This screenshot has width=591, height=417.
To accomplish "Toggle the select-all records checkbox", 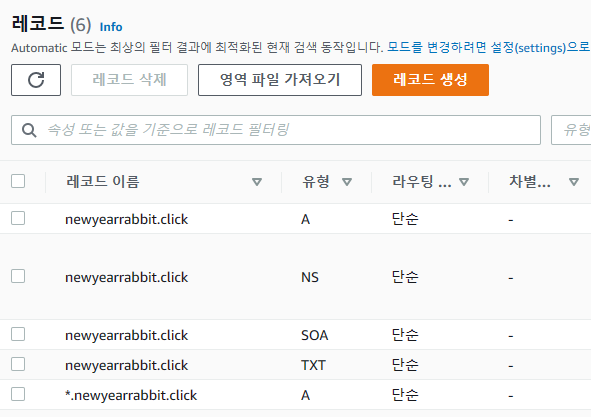I will (x=18, y=181).
